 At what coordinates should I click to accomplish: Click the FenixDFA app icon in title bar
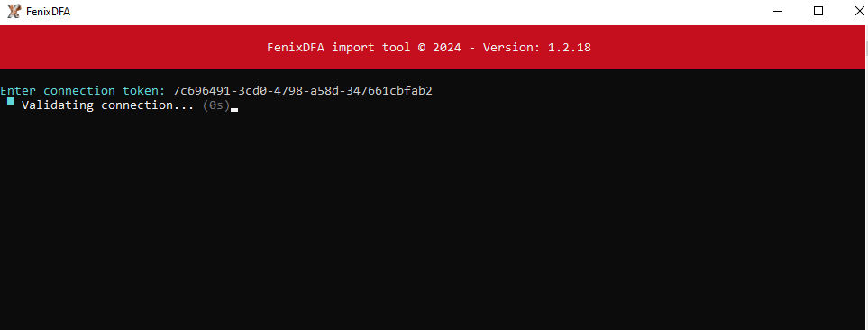(x=14, y=11)
